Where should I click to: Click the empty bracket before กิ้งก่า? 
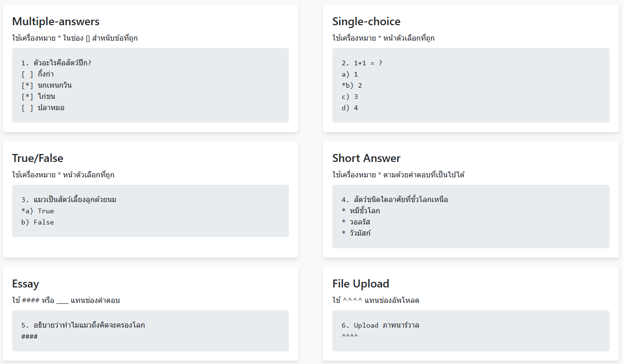(x=27, y=74)
